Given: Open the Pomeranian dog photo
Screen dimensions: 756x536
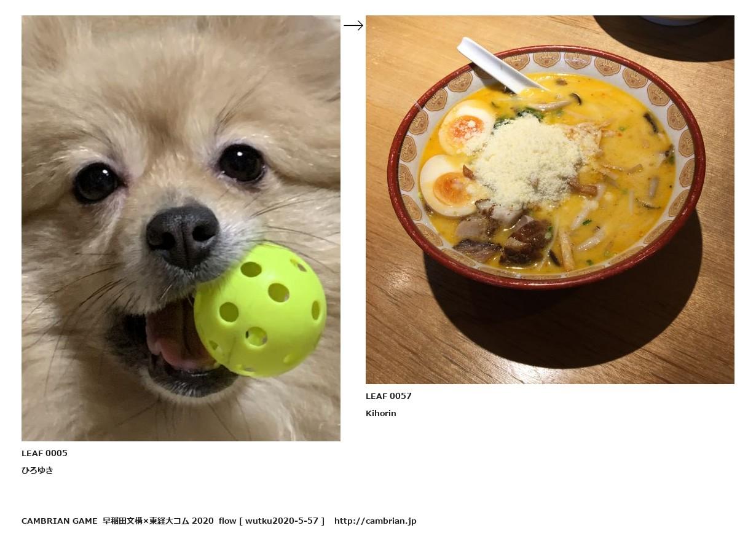Looking at the screenshot, I should 181,228.
